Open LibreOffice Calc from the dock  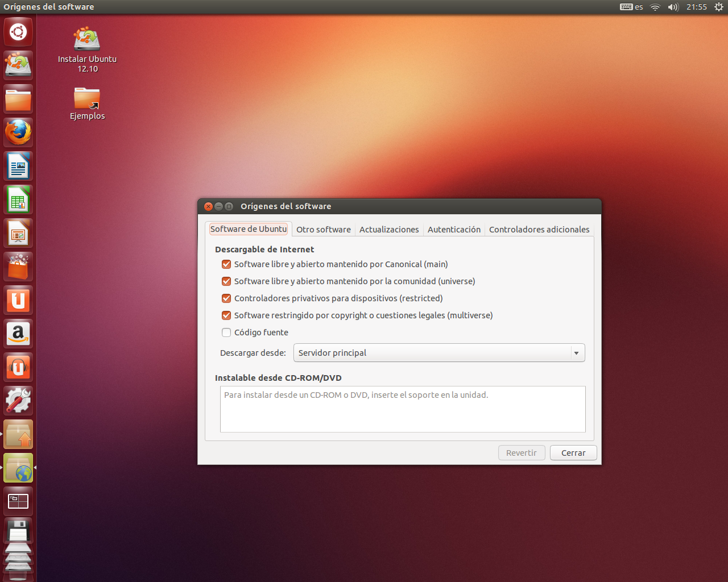pos(18,199)
